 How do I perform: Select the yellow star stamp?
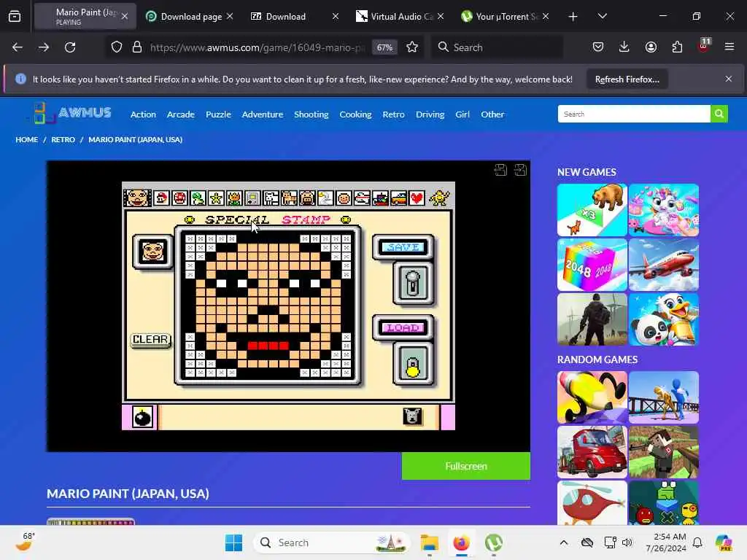coord(216,198)
